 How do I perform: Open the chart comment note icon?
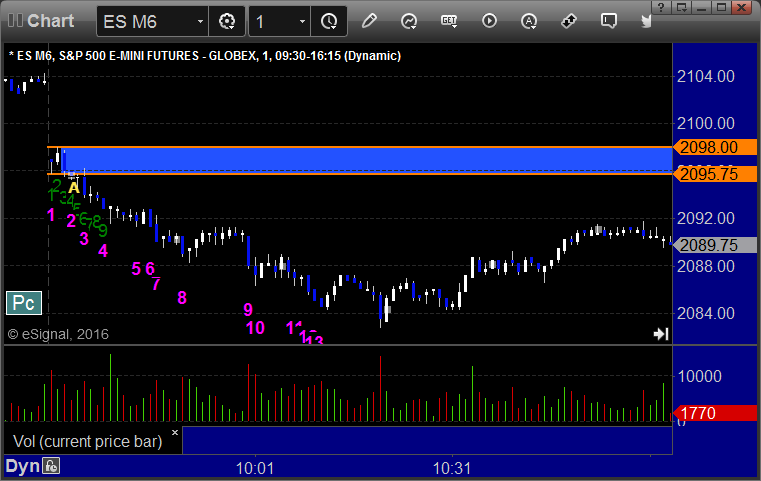[x=609, y=21]
